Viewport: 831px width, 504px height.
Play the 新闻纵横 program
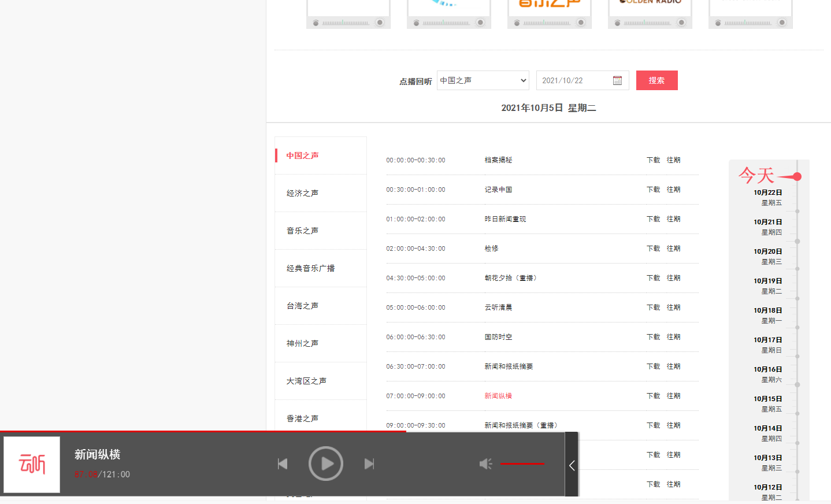326,464
